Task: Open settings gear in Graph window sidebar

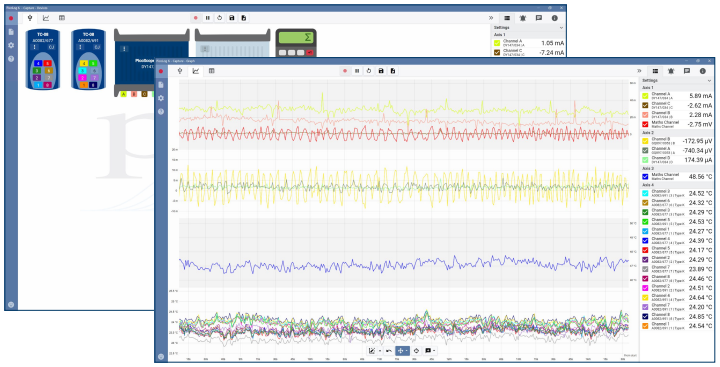Action: pos(161,98)
